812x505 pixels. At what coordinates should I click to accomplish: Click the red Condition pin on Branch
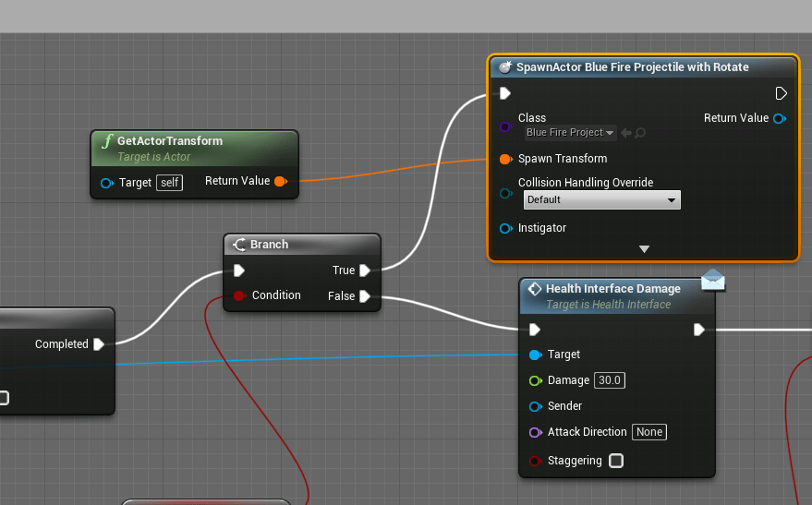tap(239, 295)
